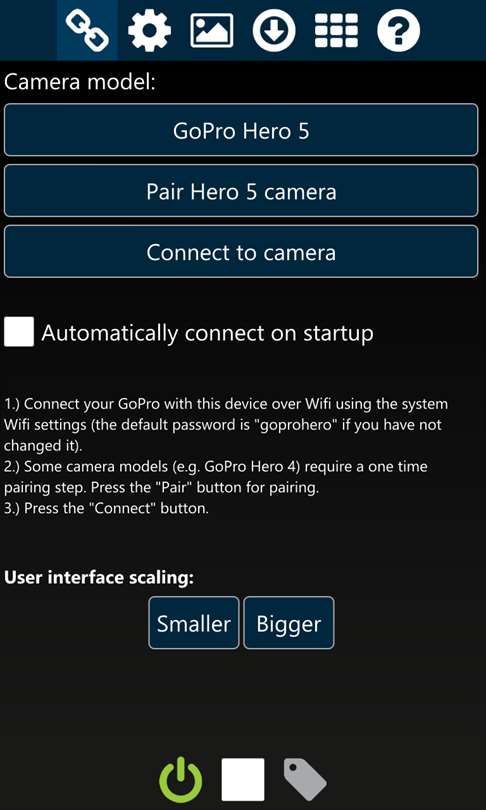486x810 pixels.
Task: Tap the green power icon
Action: pos(180,780)
